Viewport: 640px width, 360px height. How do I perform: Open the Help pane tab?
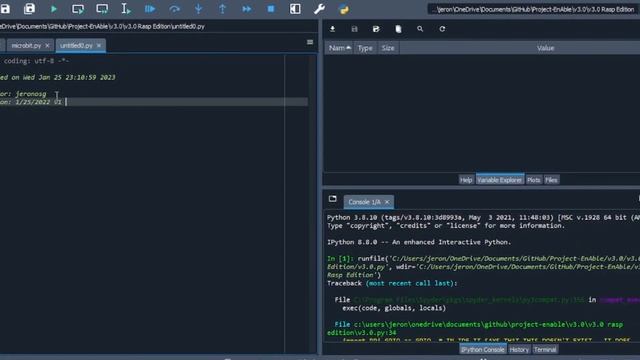[466, 180]
